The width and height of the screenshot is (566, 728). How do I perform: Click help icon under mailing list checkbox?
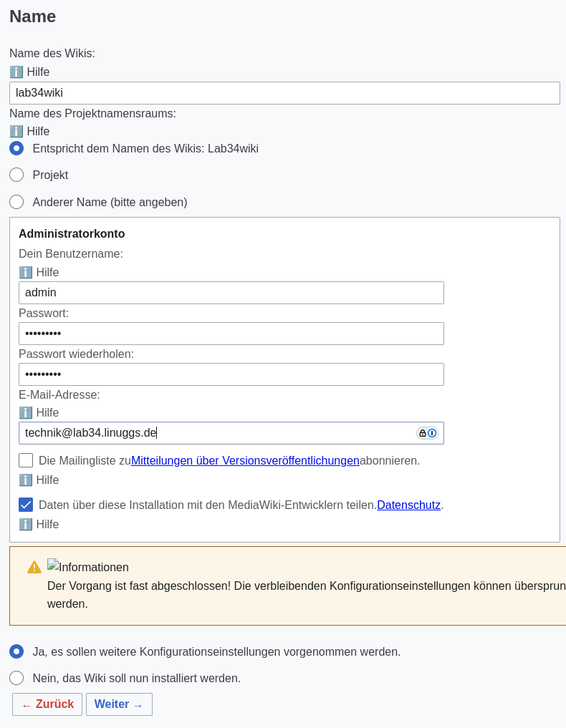pyautogui.click(x=26, y=480)
